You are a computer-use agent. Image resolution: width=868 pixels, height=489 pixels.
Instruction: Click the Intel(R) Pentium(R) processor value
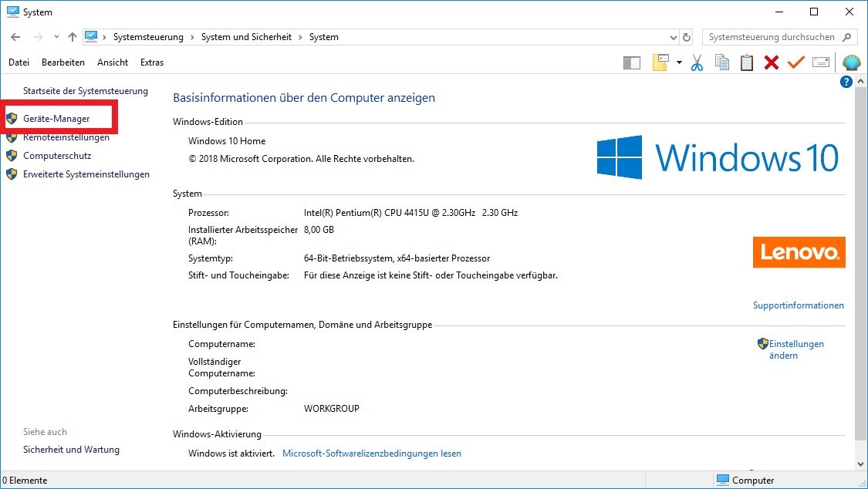point(410,212)
